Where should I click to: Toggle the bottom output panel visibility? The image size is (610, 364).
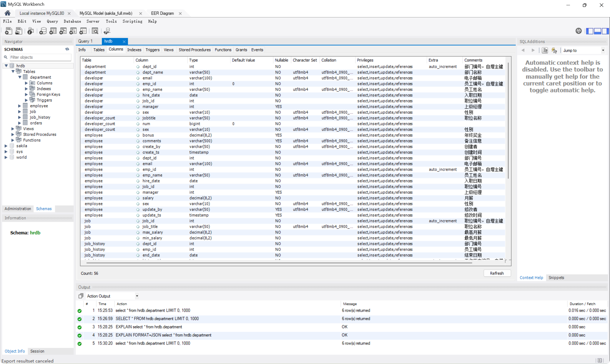tap(597, 31)
